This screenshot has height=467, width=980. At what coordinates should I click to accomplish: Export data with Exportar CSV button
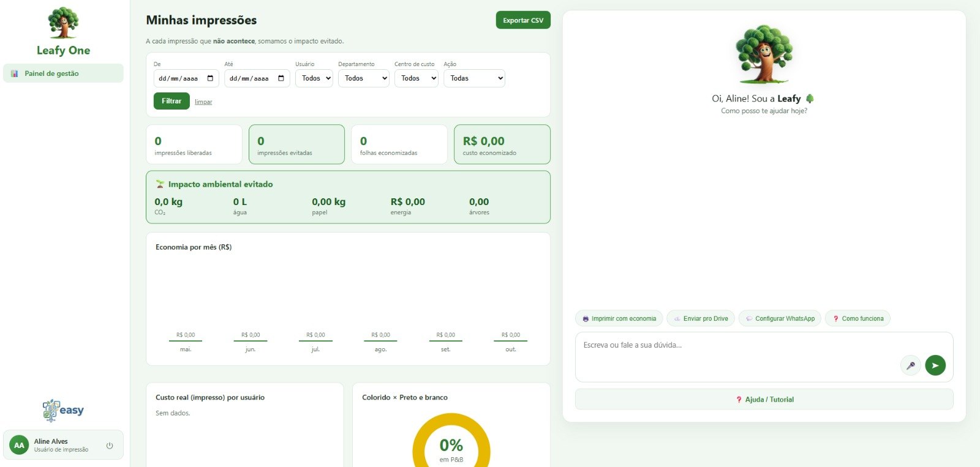(523, 20)
